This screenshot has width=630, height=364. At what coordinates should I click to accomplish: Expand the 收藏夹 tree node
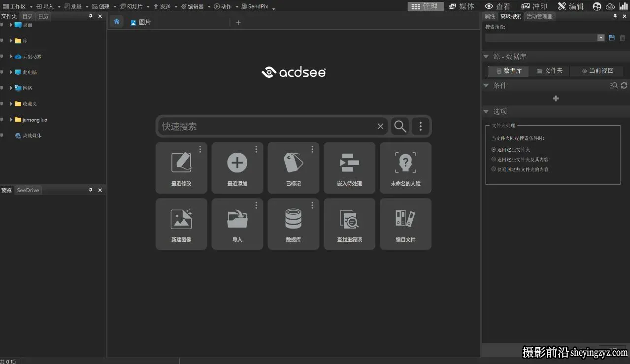(11, 104)
